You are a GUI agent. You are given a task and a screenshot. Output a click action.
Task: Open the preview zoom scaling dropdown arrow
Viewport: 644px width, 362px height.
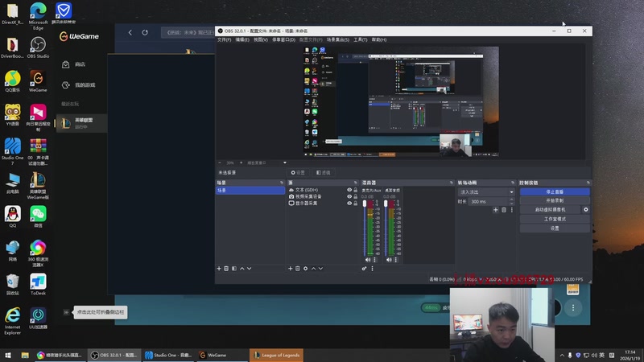(x=285, y=163)
